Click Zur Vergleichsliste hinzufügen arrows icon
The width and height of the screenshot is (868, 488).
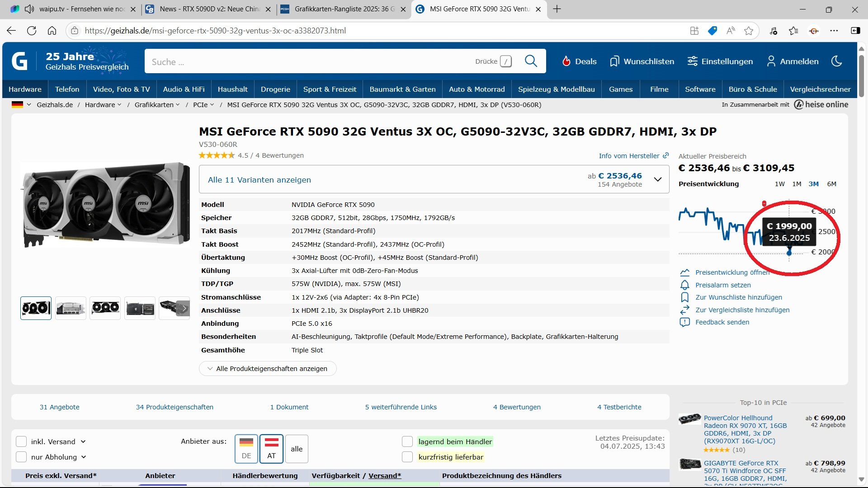pyautogui.click(x=684, y=310)
